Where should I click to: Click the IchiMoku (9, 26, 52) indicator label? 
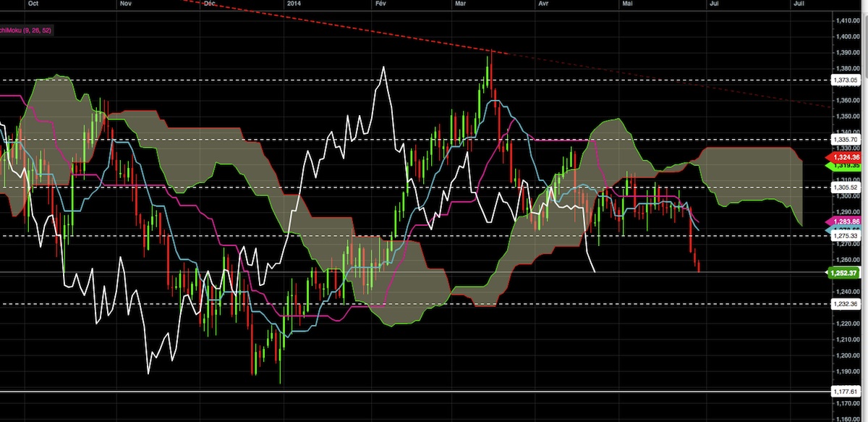25,30
